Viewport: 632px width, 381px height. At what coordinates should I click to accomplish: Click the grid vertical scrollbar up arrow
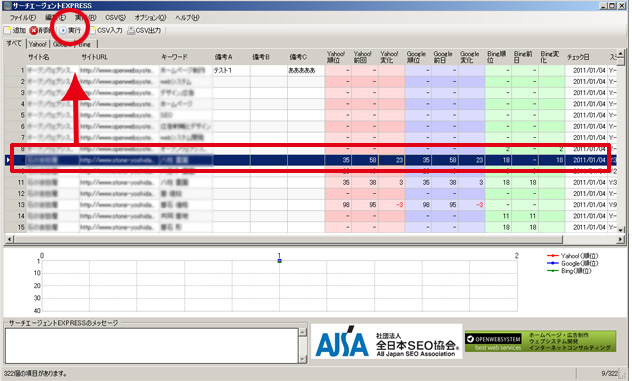point(621,54)
